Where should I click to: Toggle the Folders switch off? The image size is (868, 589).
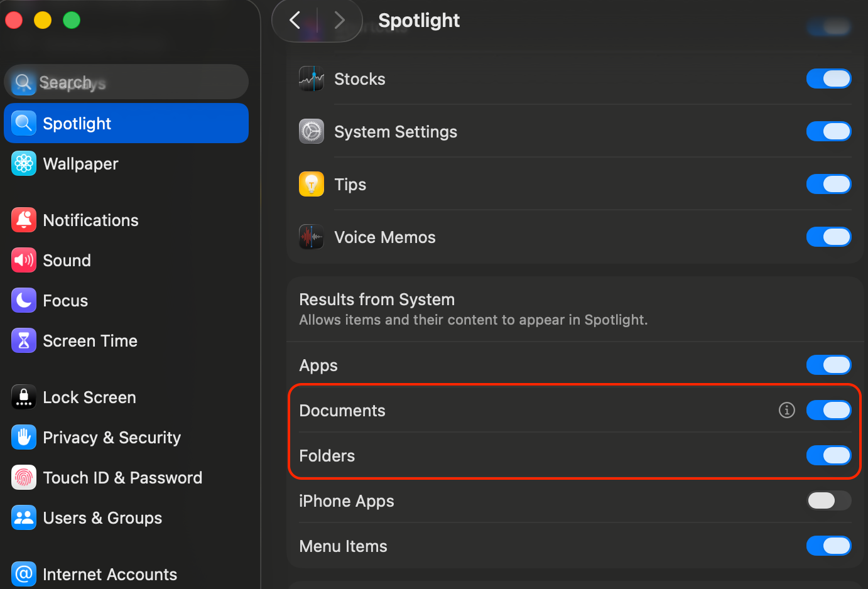(x=828, y=455)
